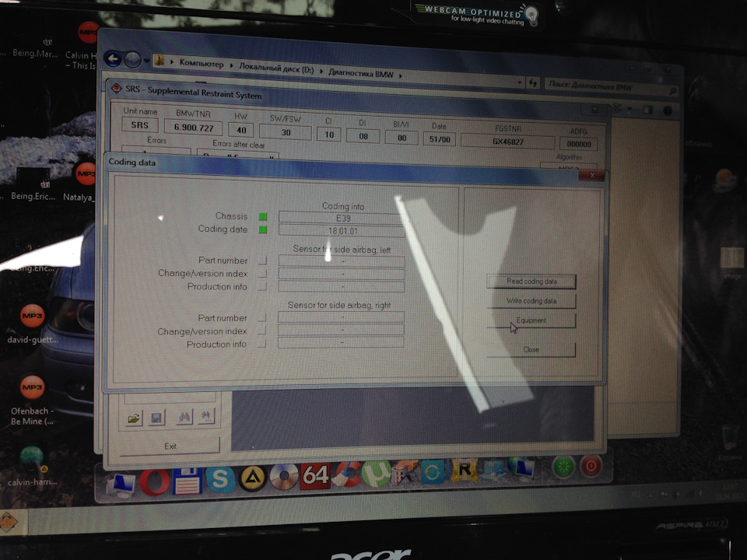Click the Date value 51/00
The image size is (747, 560).
[439, 139]
